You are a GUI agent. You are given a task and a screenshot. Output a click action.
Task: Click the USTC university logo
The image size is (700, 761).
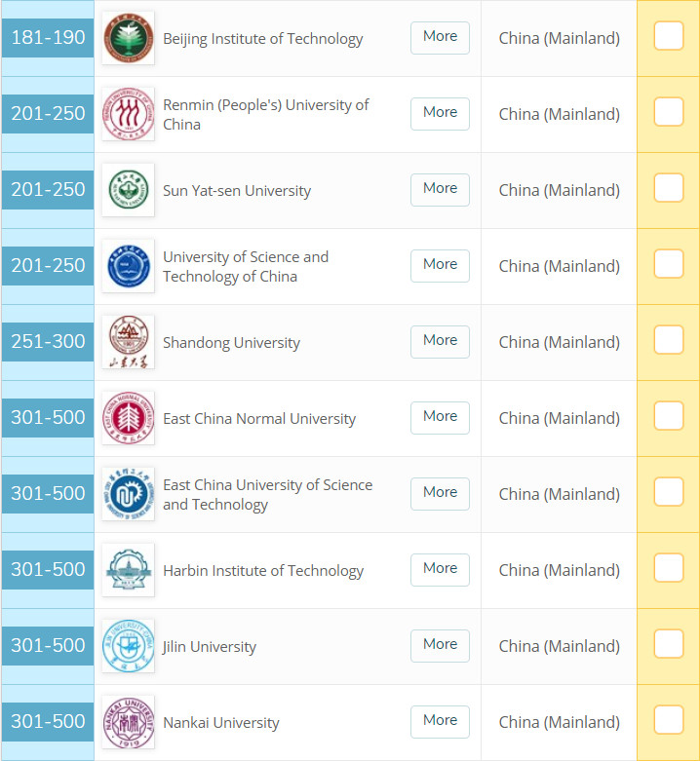tap(128, 266)
